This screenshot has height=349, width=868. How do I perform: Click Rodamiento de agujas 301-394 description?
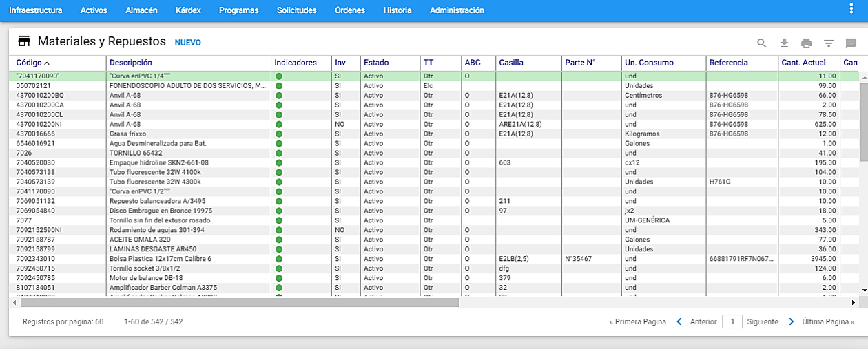pyautogui.click(x=157, y=231)
